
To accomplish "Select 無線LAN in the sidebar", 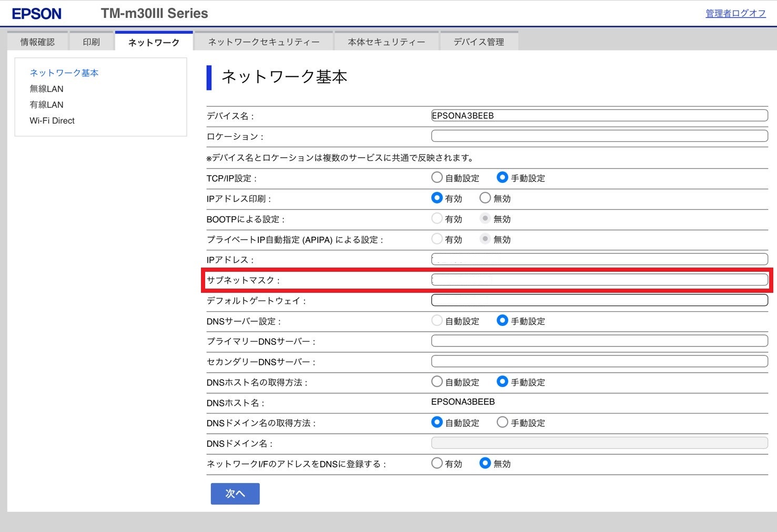I will coord(46,89).
